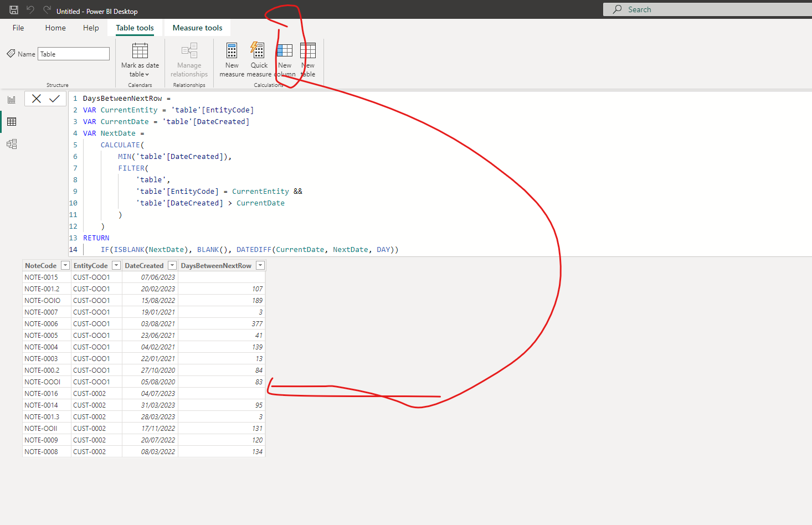Viewport: 812px width, 525px height.
Task: Click the NOTE-0015 cell
Action: coord(47,277)
